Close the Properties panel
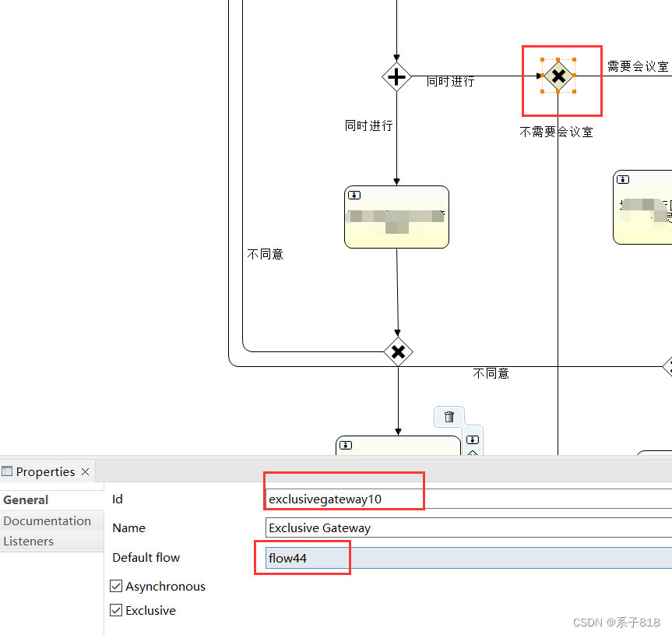 pos(86,471)
